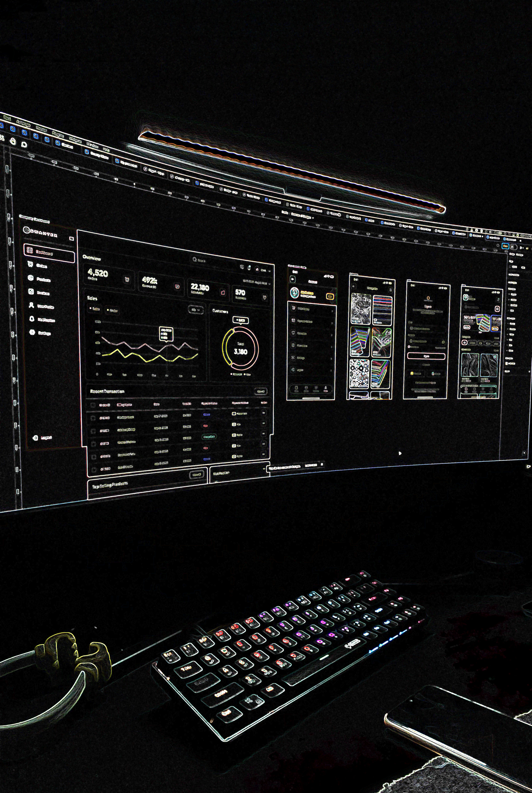Click the cart icon on 4,520 card
The image size is (532, 793).
click(127, 279)
